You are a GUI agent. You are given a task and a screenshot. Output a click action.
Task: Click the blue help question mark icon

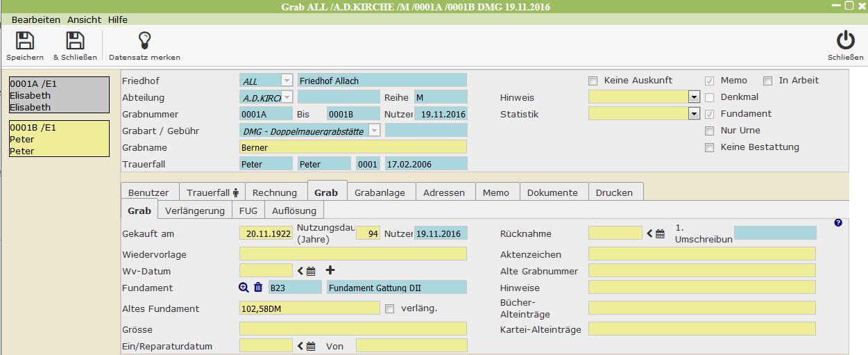point(838,223)
